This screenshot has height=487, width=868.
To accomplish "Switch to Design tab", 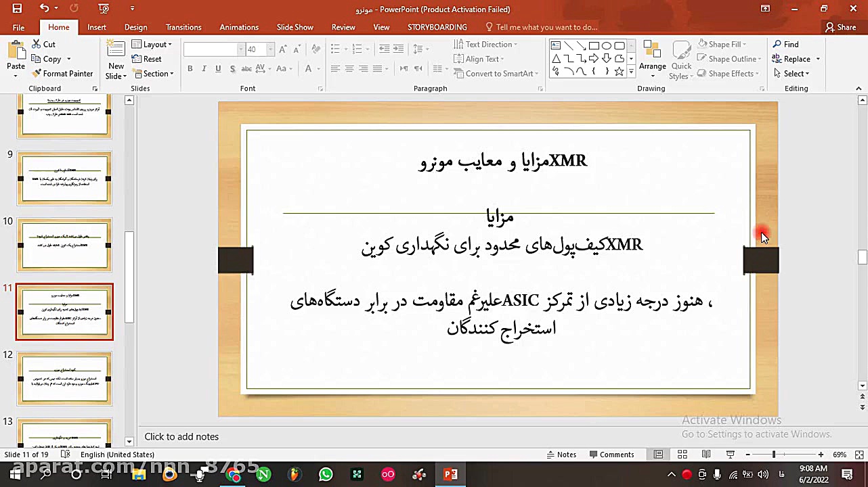I will pyautogui.click(x=135, y=27).
